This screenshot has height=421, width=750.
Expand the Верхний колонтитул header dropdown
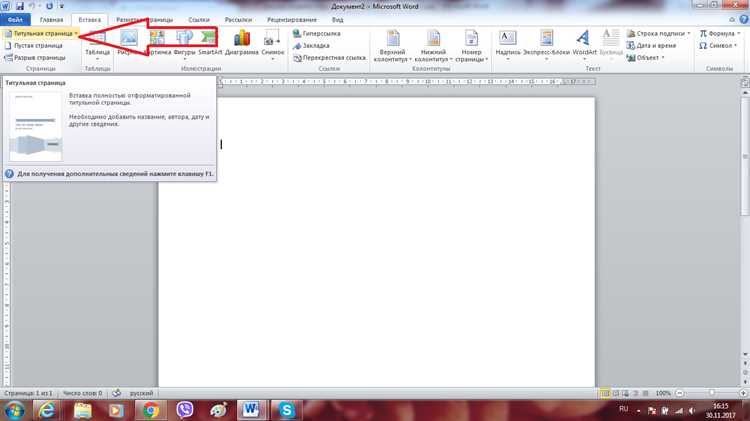click(410, 60)
